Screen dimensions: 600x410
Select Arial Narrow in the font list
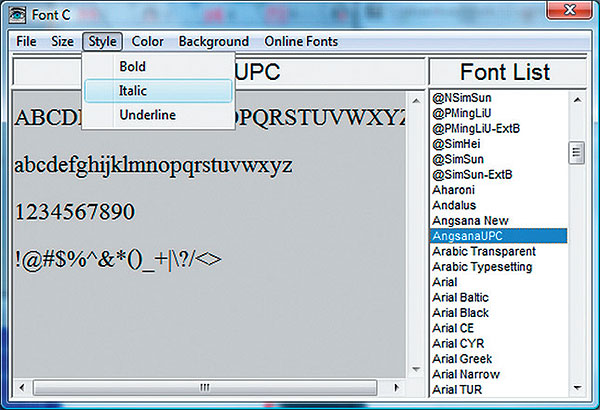498,374
